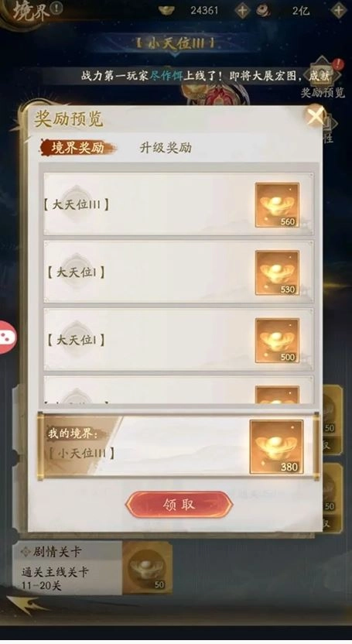This screenshot has width=352, height=644.
Task: Claim reward with the 领取 button
Action: (x=179, y=505)
